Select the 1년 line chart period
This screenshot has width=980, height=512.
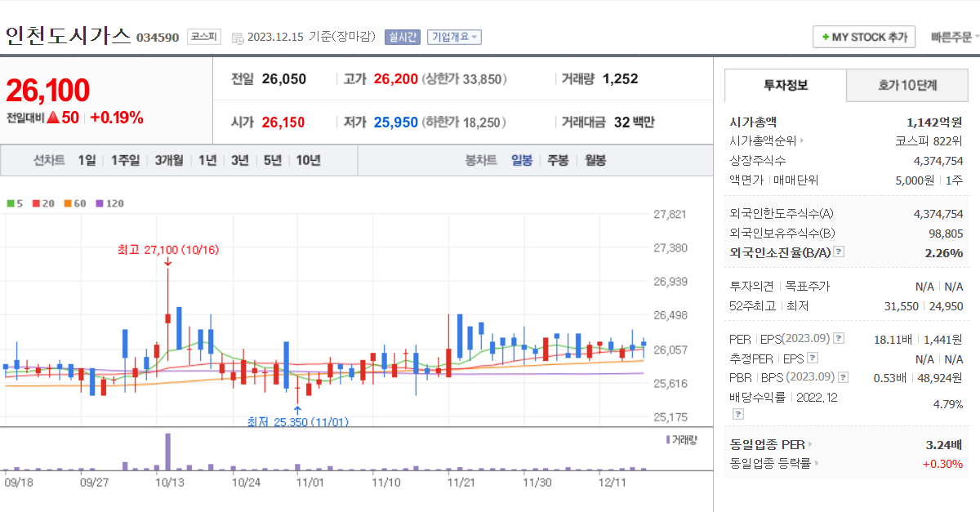tap(207, 160)
